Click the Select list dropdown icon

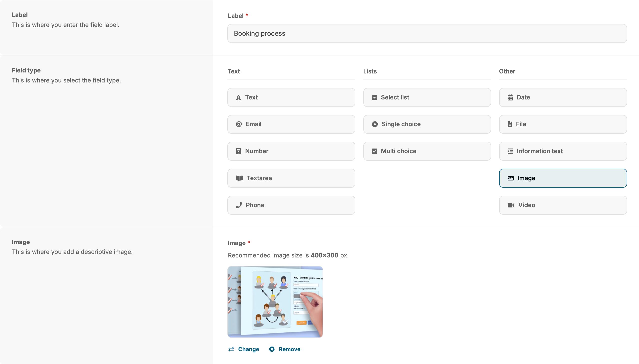point(374,98)
